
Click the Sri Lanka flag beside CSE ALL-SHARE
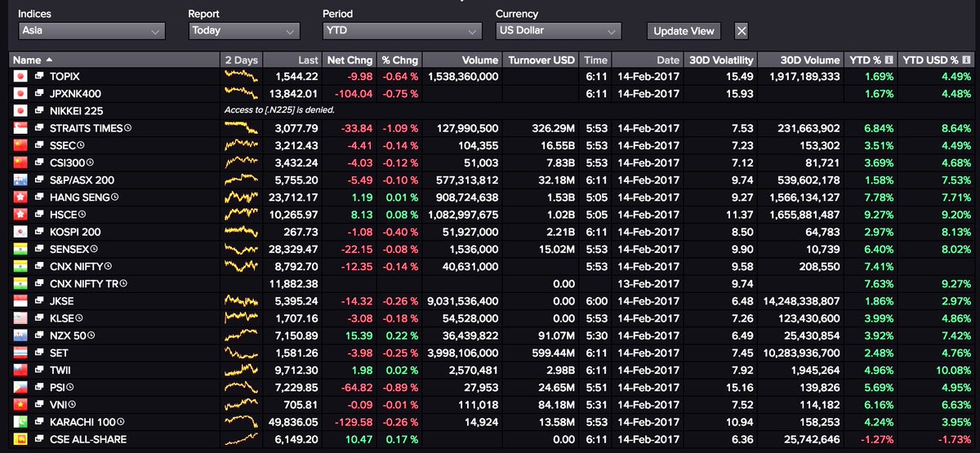(21, 439)
